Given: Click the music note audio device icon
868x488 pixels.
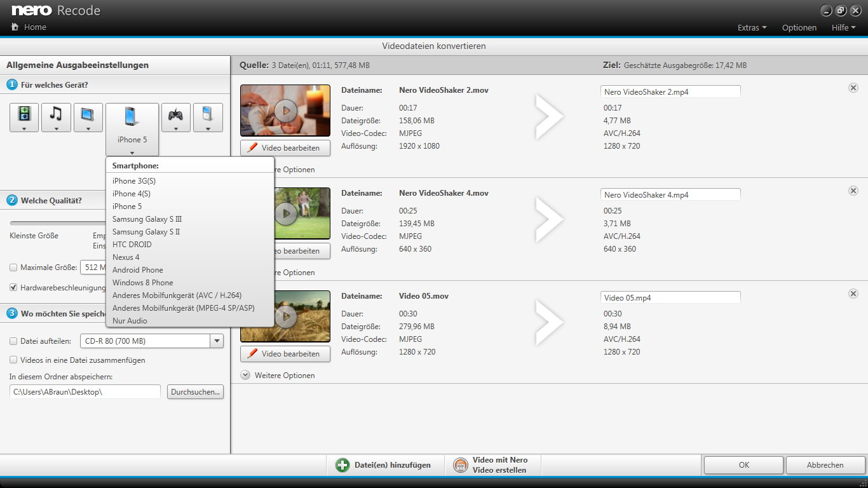Looking at the screenshot, I should coord(56,114).
